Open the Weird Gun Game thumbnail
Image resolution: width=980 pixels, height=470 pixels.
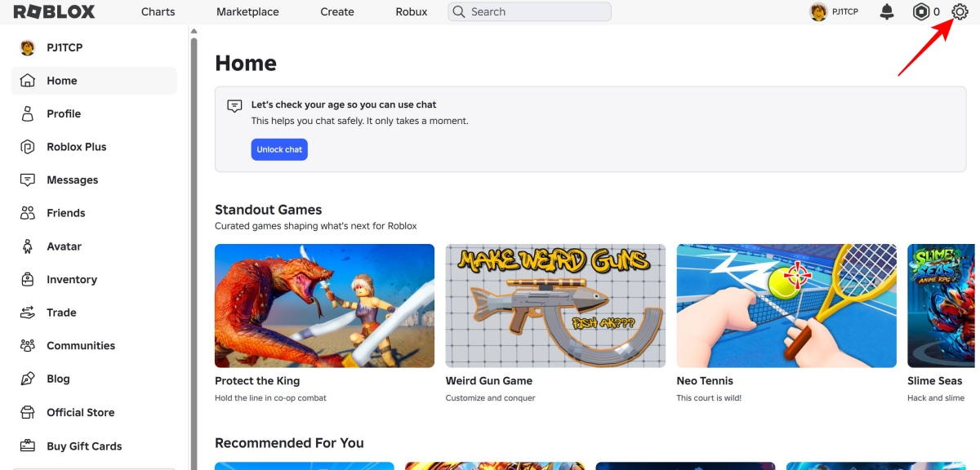(555, 306)
